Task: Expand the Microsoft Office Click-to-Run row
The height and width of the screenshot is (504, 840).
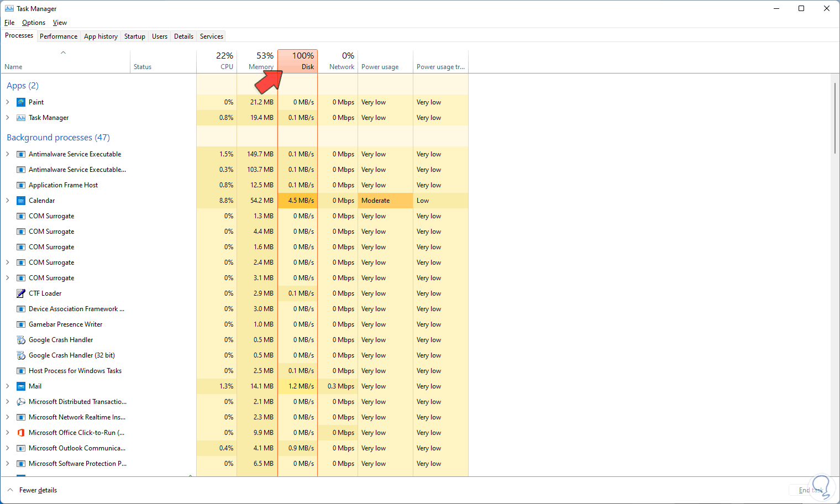Action: point(7,433)
